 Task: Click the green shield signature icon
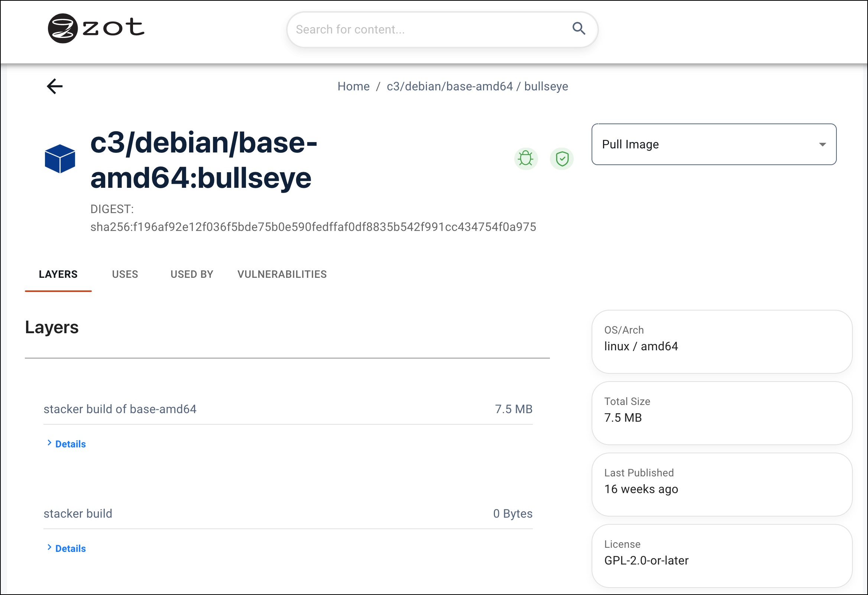(x=562, y=158)
